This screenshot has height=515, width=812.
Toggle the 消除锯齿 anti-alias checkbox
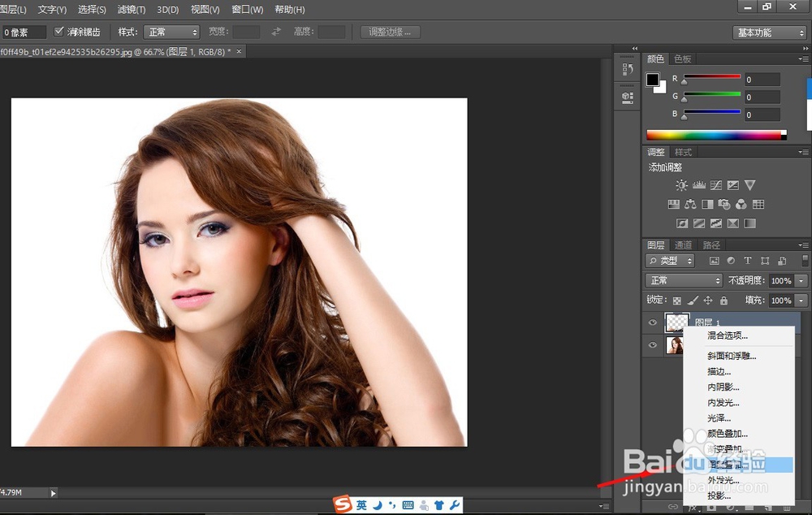[59, 32]
